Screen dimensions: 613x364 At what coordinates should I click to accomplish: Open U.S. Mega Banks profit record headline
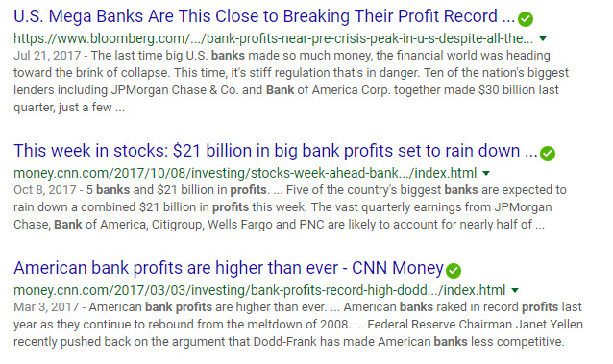coord(264,16)
